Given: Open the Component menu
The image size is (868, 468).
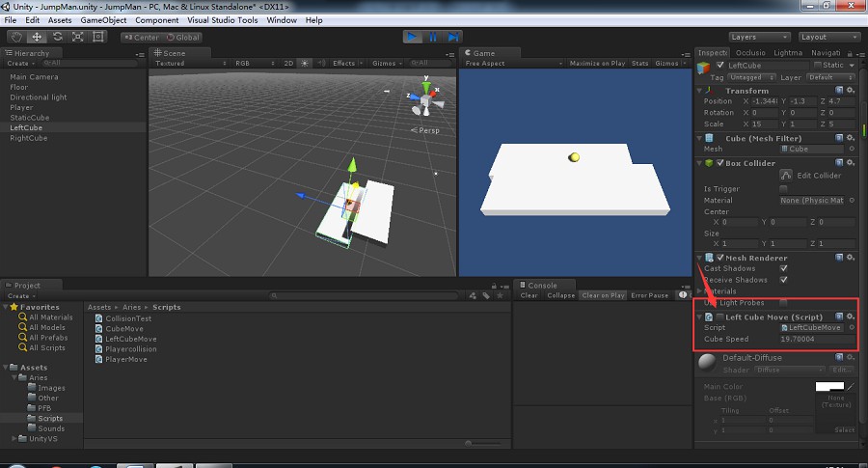Looking at the screenshot, I should point(156,20).
